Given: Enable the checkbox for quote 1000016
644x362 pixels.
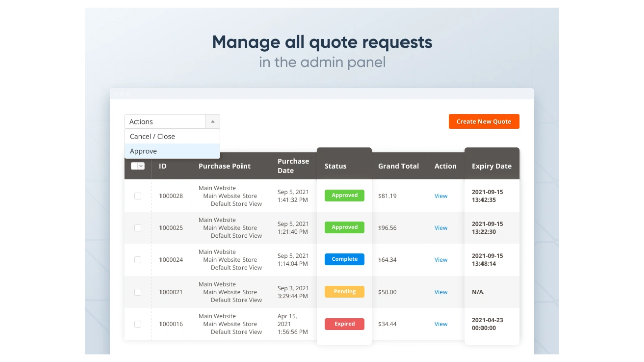Looking at the screenshot, I should pyautogui.click(x=138, y=324).
